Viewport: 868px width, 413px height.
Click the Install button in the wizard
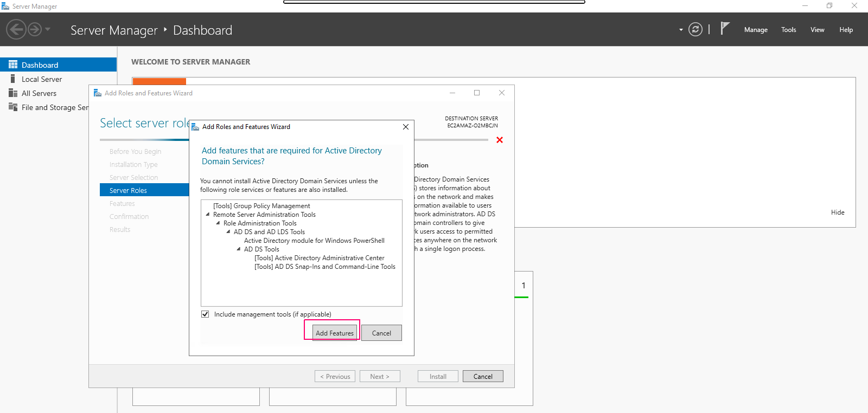point(438,376)
